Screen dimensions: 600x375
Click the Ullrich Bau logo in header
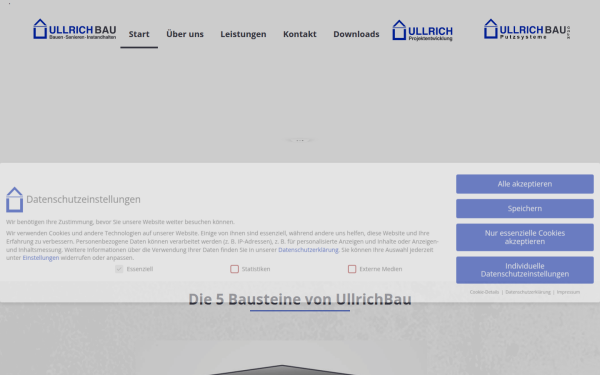point(75,29)
